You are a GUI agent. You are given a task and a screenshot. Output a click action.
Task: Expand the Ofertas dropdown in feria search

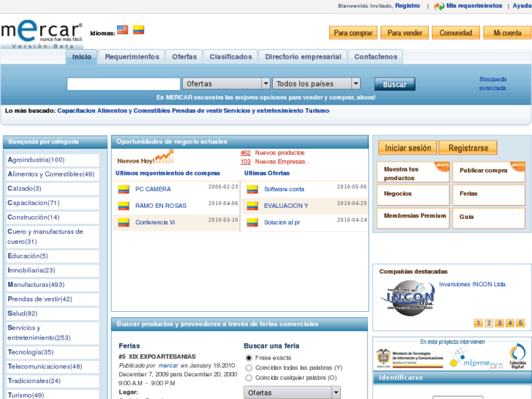(x=292, y=392)
